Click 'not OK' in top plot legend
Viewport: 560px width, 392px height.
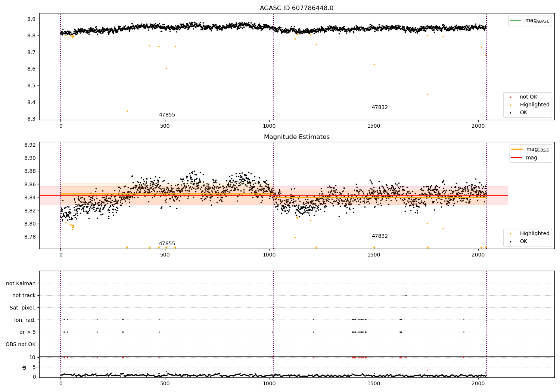[x=528, y=97]
